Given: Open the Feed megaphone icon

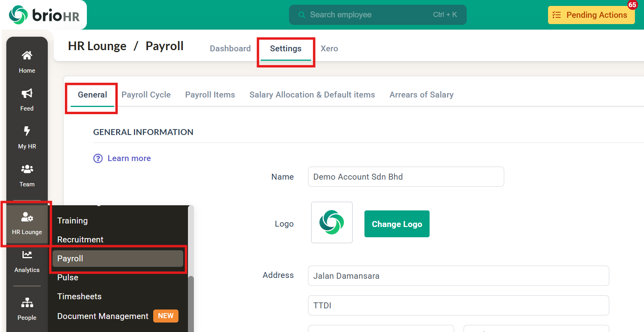Looking at the screenshot, I should (27, 93).
